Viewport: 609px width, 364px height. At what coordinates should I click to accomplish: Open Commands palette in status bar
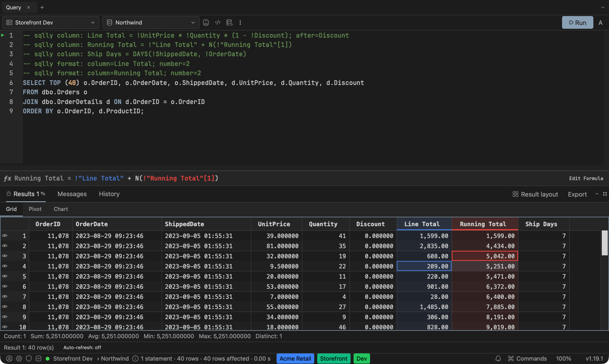click(x=527, y=359)
